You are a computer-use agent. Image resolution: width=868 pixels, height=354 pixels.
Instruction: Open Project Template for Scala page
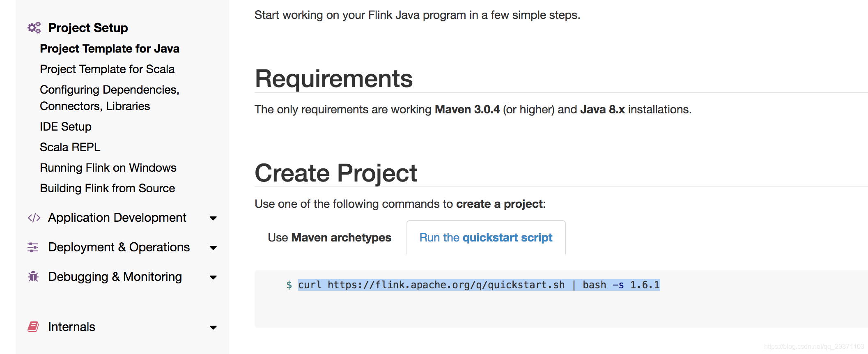(x=107, y=69)
